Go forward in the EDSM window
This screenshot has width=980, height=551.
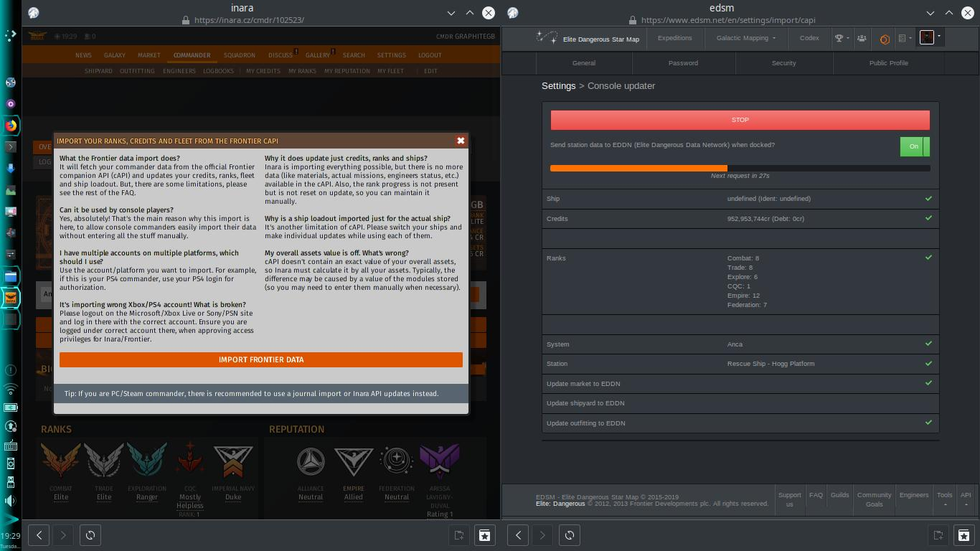[542, 534]
